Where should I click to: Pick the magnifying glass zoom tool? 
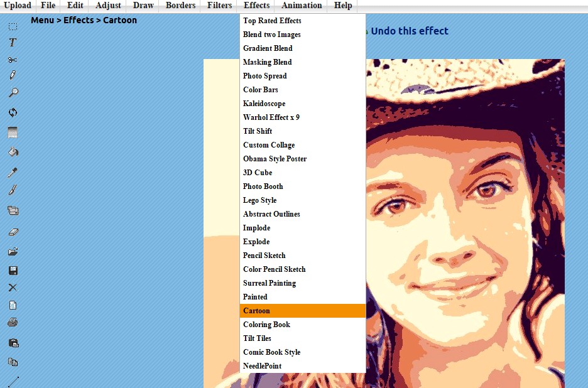pyautogui.click(x=13, y=92)
